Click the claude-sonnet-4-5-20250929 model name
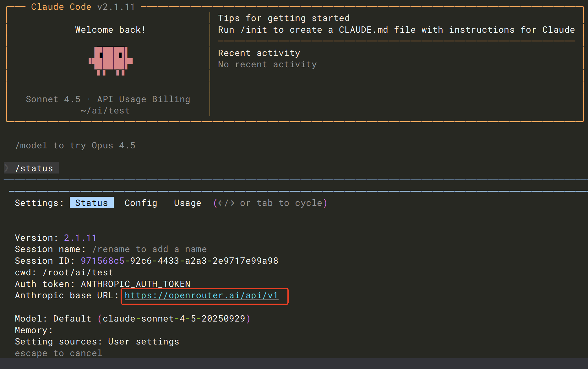588x369 pixels. (174, 319)
